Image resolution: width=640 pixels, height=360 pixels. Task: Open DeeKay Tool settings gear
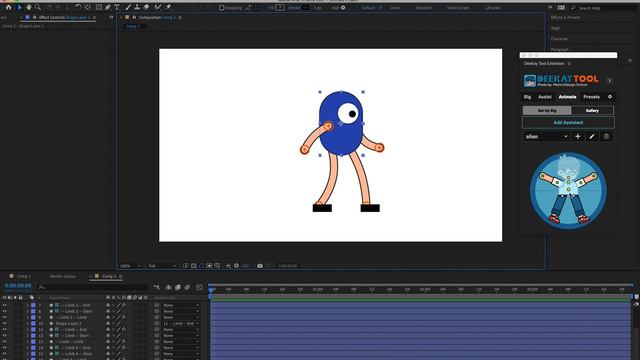(x=610, y=97)
